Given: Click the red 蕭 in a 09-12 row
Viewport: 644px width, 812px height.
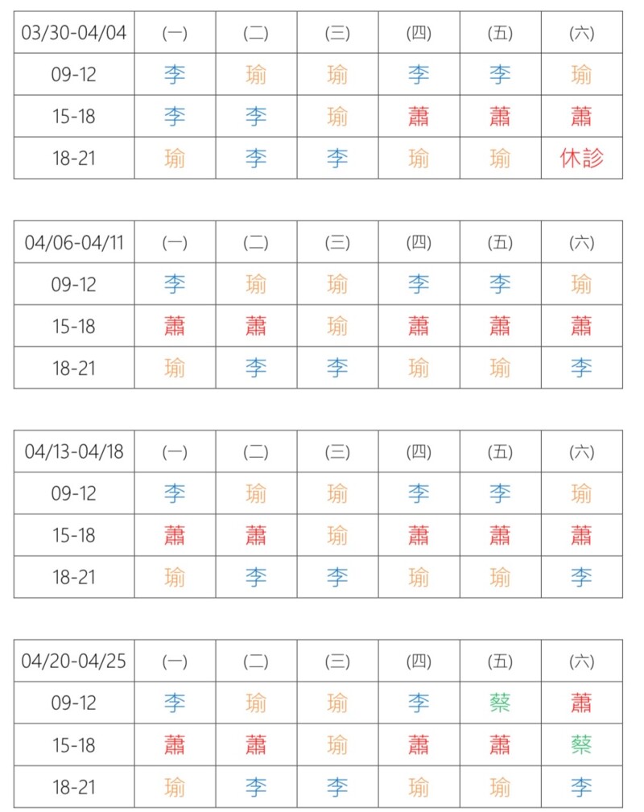Looking at the screenshot, I should pos(581,703).
